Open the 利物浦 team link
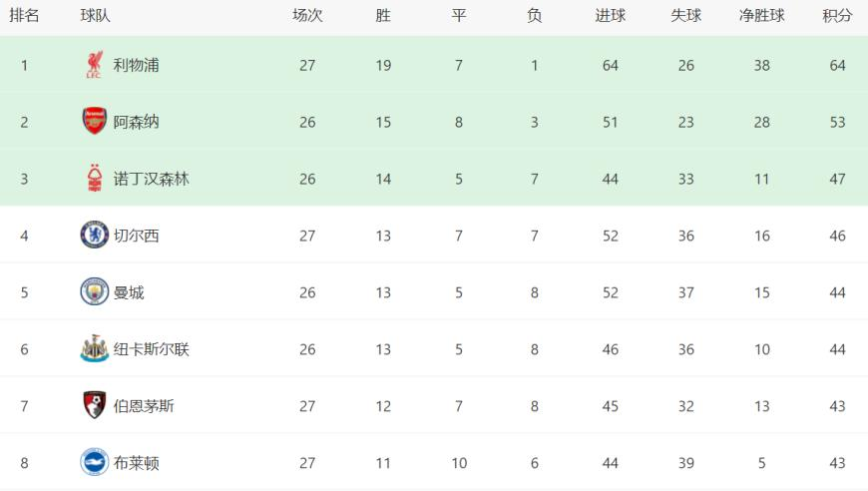The height and width of the screenshot is (491, 868). [x=136, y=65]
